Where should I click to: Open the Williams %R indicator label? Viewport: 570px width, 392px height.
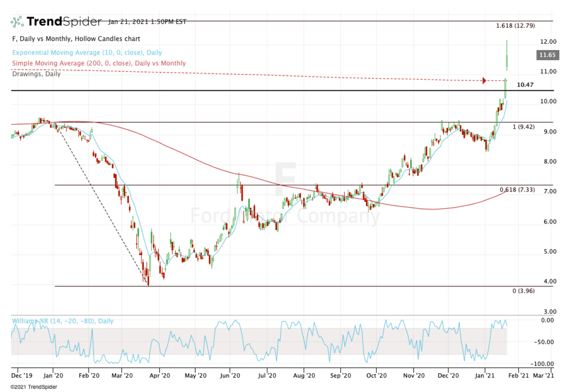pos(62,321)
